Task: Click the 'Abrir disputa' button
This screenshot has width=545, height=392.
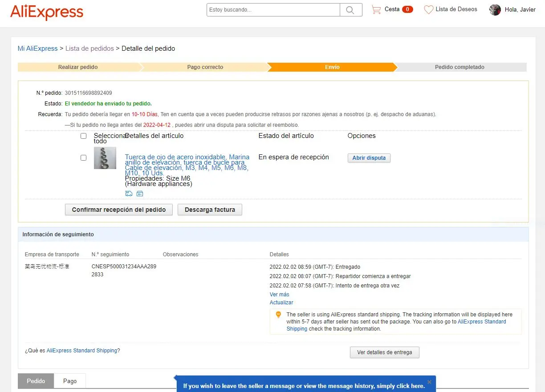Action: tap(369, 158)
